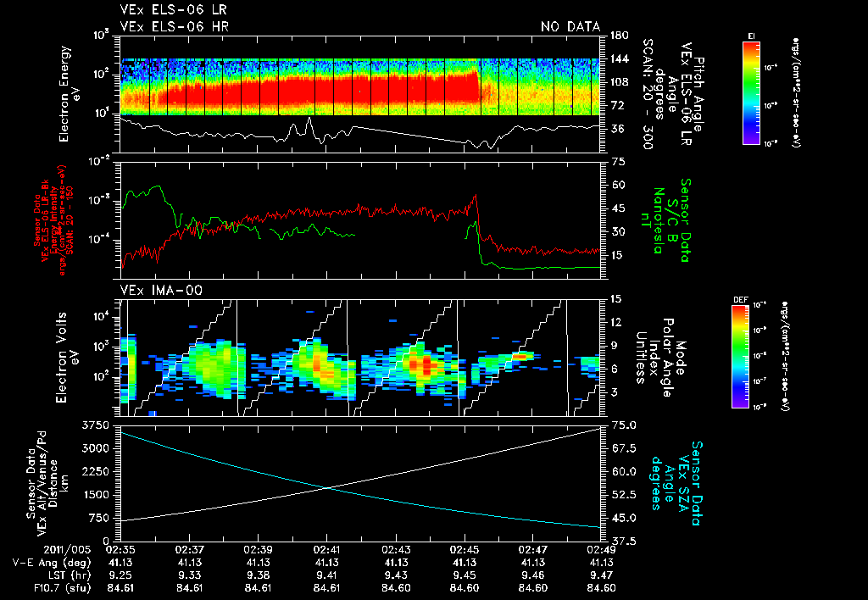868x600 pixels.
Task: Click the 3750 km altitude tick label
Action: click(x=95, y=425)
